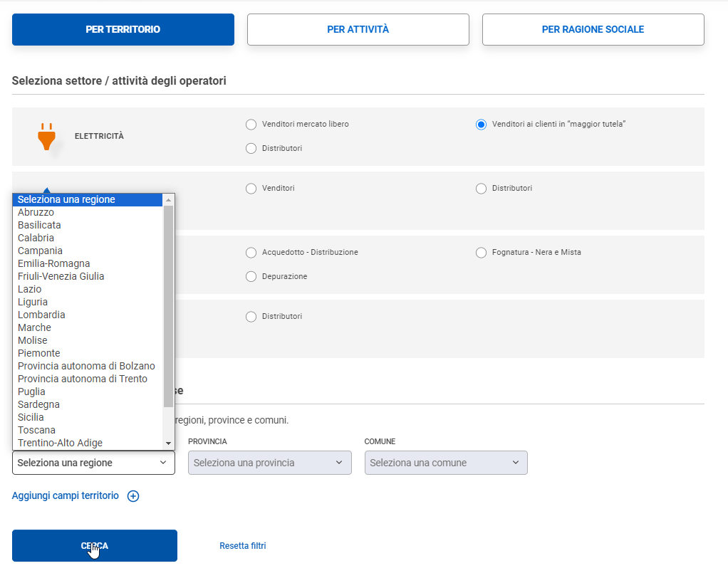Select Venditori mercato libero radio button

[x=251, y=125]
